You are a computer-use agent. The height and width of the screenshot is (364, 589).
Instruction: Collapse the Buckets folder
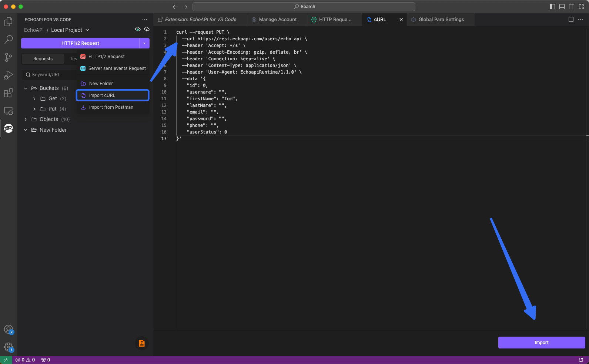pos(26,88)
